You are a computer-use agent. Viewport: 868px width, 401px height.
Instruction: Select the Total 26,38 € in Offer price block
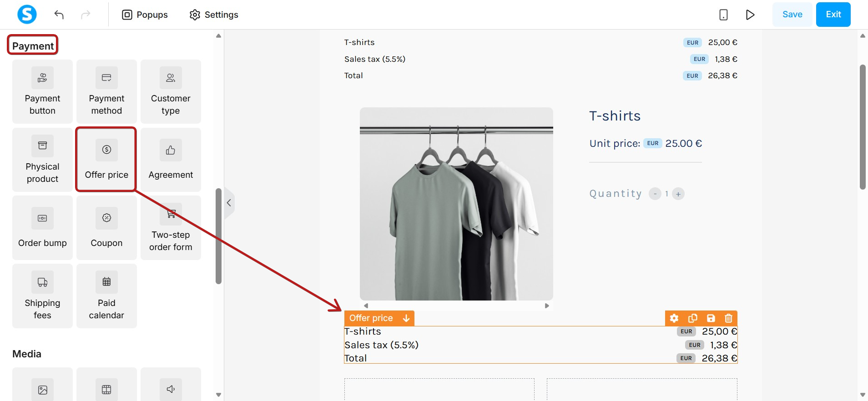pos(540,358)
